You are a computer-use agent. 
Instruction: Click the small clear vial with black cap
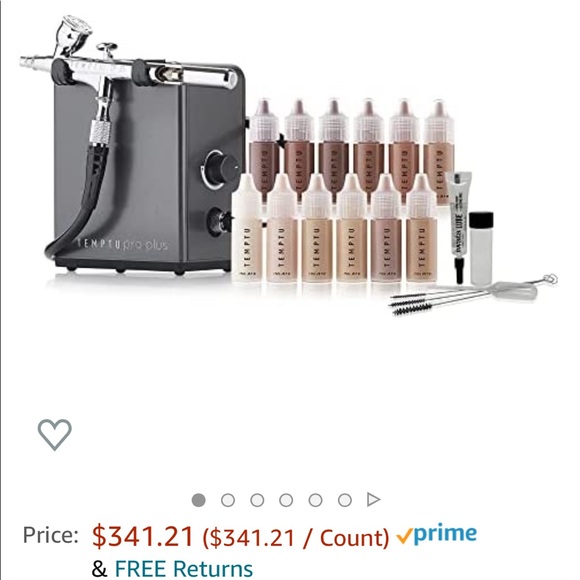[481, 248]
